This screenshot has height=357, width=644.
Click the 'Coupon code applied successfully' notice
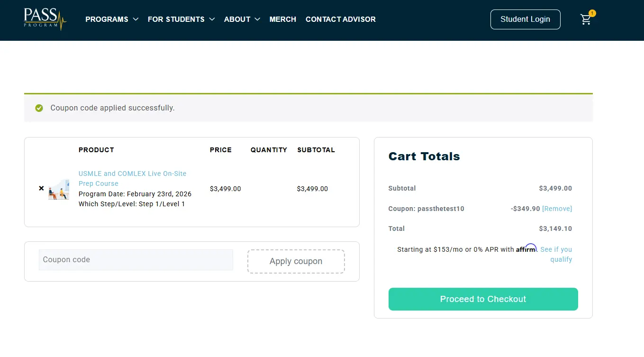click(x=112, y=108)
